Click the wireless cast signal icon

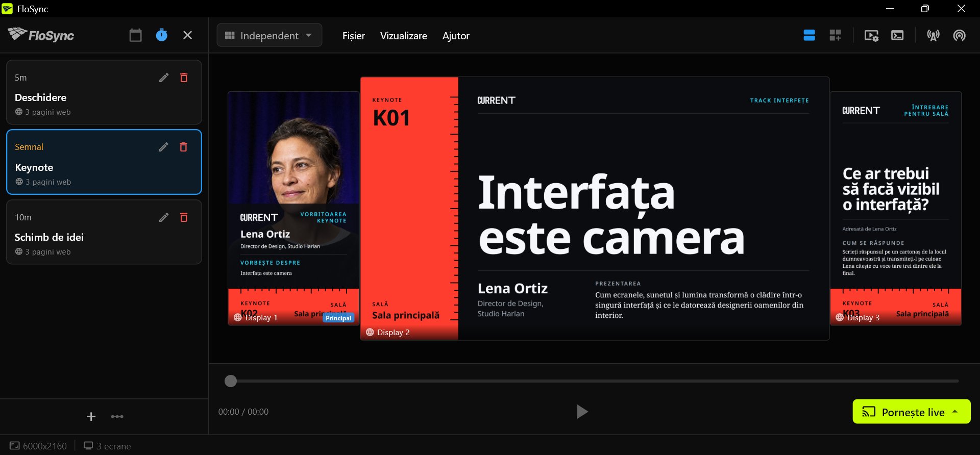[x=959, y=35]
